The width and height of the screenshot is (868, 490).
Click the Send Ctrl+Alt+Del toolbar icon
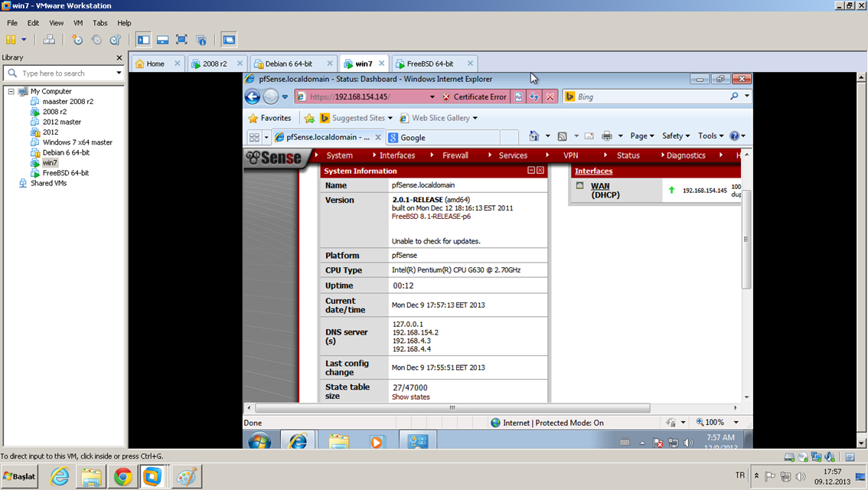click(x=49, y=40)
